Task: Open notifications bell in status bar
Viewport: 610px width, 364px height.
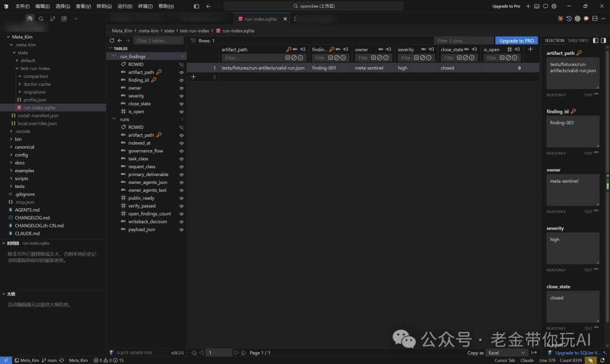Action: 602,361
